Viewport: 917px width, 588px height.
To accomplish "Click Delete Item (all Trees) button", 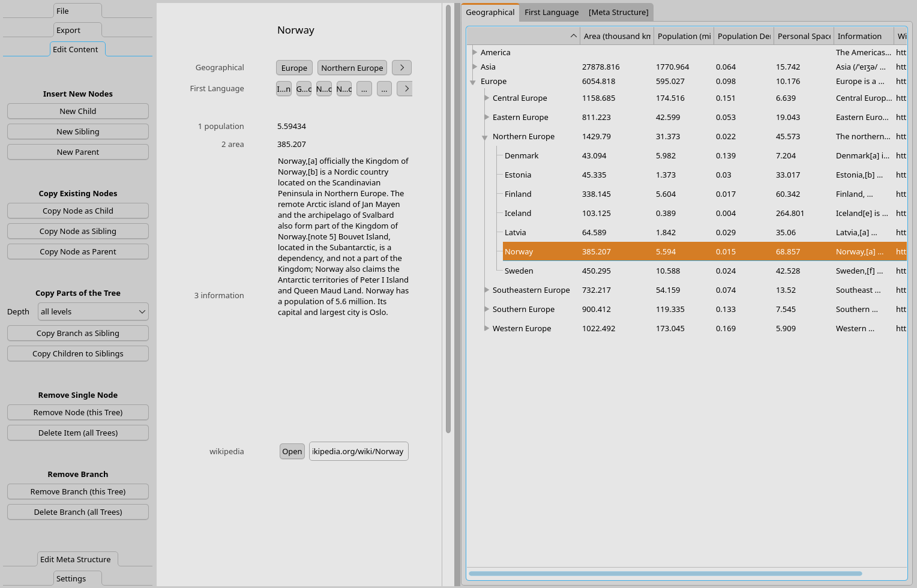I will coord(78,433).
